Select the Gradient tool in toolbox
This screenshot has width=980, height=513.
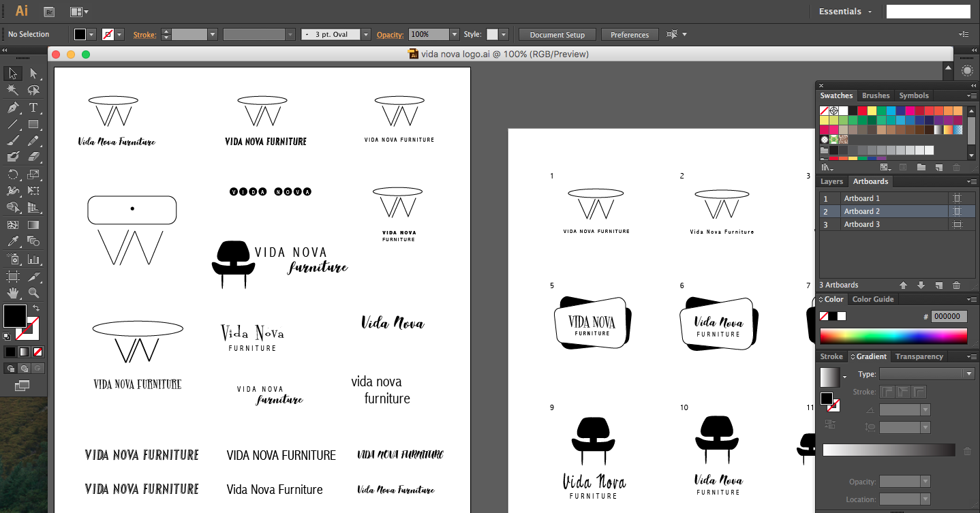click(33, 224)
